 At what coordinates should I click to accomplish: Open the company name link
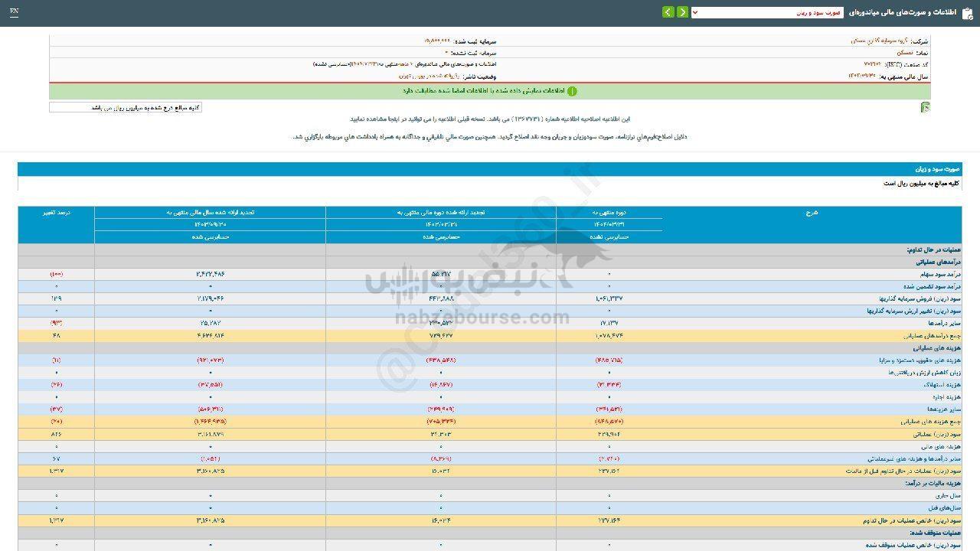[878, 41]
